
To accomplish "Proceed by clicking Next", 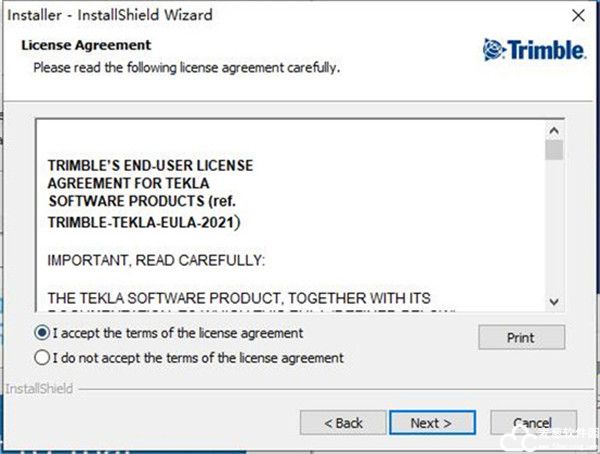I will point(431,423).
